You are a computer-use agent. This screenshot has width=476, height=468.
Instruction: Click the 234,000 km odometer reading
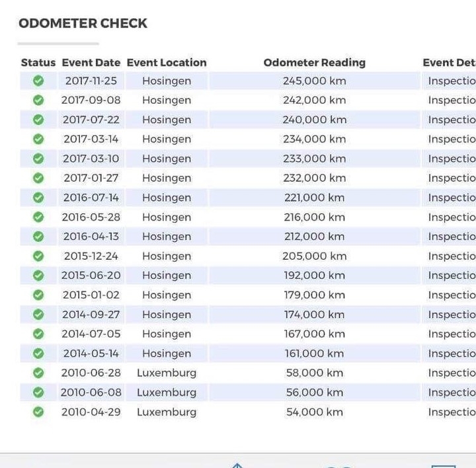tap(315, 139)
